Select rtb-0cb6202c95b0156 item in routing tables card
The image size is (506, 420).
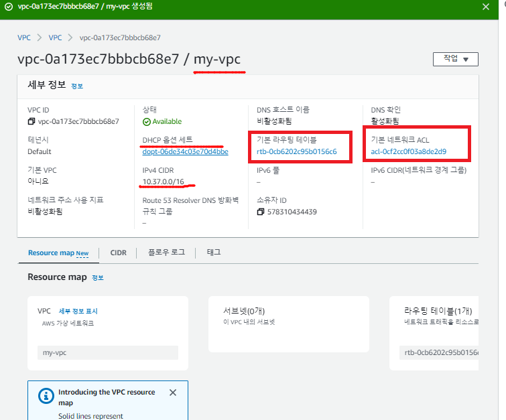point(439,352)
